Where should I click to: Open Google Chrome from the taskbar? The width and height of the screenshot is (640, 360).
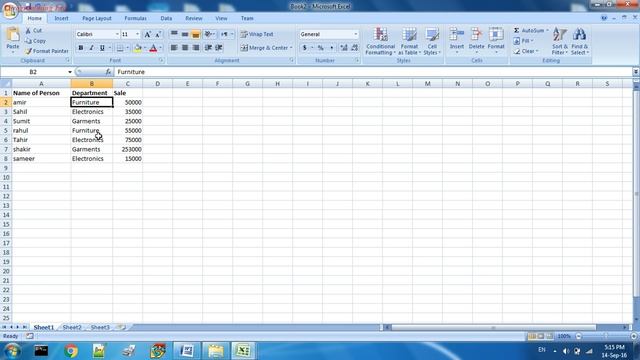71,351
